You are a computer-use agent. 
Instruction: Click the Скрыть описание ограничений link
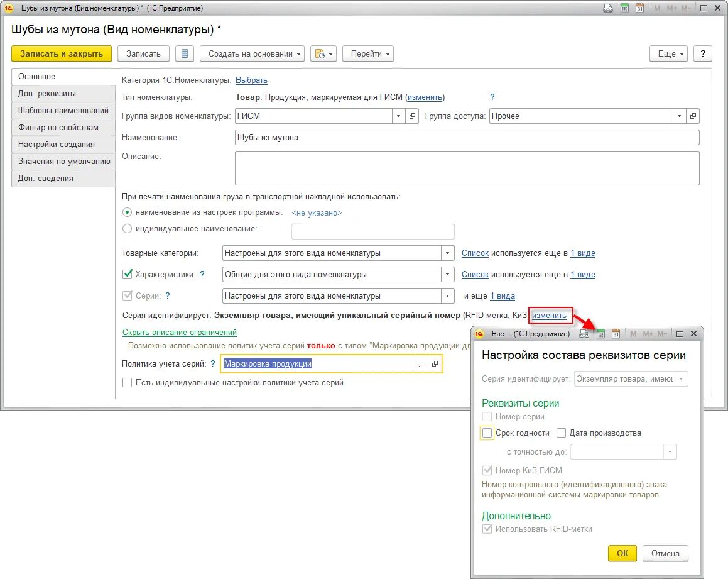click(179, 333)
